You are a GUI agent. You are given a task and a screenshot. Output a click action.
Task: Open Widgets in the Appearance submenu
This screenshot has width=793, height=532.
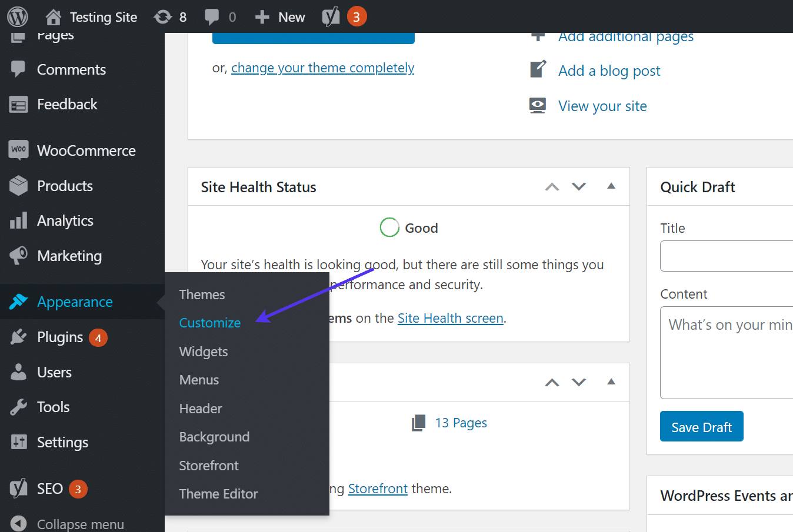pos(204,352)
